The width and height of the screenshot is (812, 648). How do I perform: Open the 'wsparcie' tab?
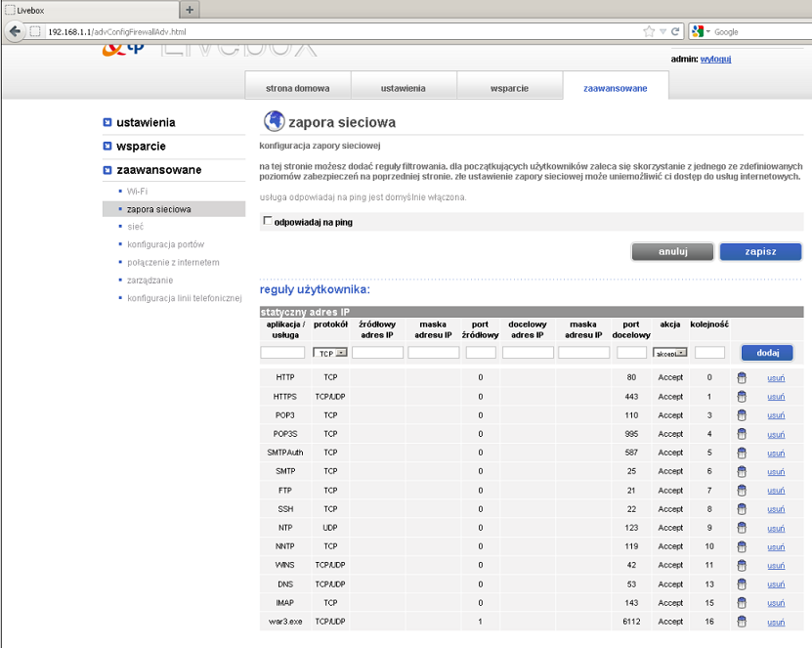point(509,88)
